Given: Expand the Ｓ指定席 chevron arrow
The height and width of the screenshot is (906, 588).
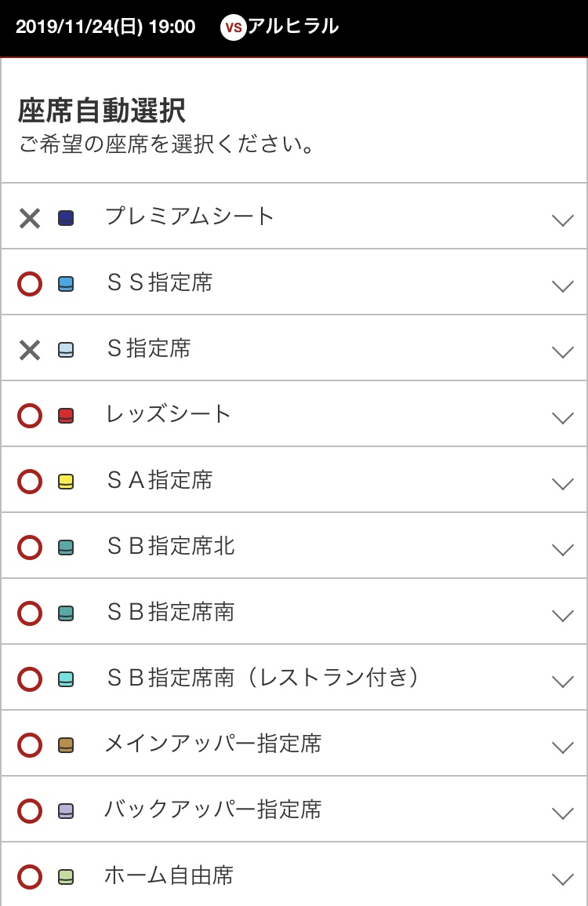Looking at the screenshot, I should point(563,351).
